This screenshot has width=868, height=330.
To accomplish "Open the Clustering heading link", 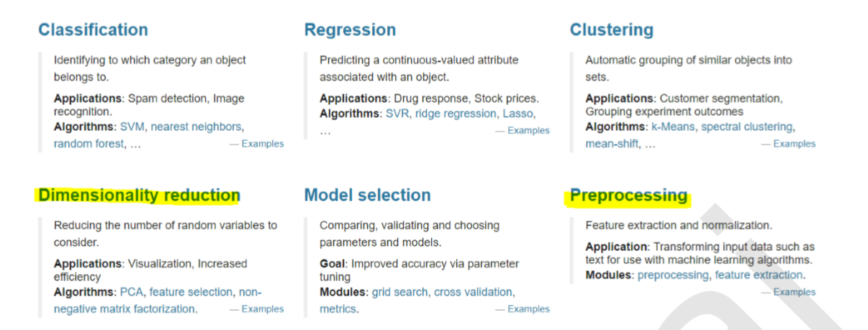I will point(612,29).
